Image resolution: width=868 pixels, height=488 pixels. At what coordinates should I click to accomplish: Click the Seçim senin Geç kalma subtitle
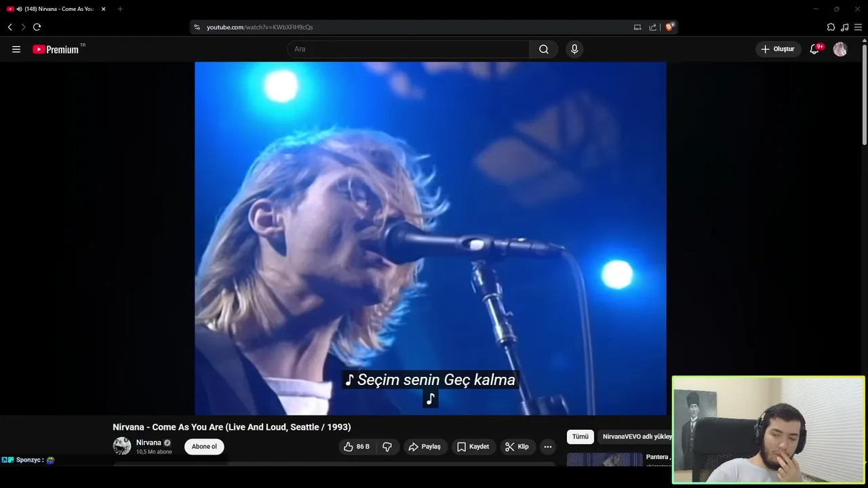[x=431, y=380]
